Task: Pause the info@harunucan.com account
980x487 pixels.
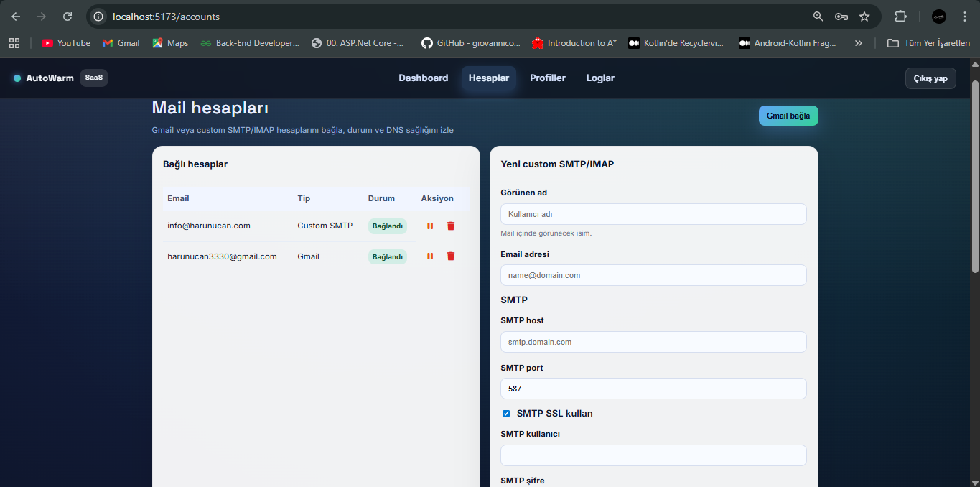Action: click(x=430, y=226)
